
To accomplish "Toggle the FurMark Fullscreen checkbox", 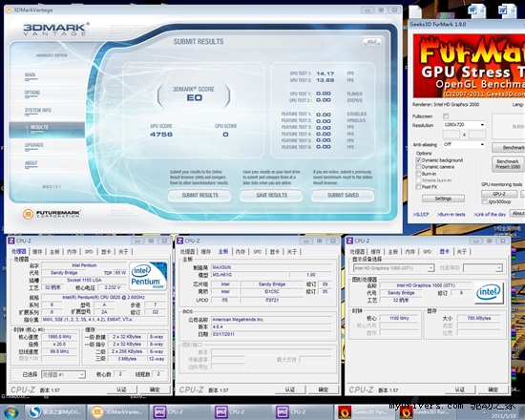I will click(x=446, y=116).
